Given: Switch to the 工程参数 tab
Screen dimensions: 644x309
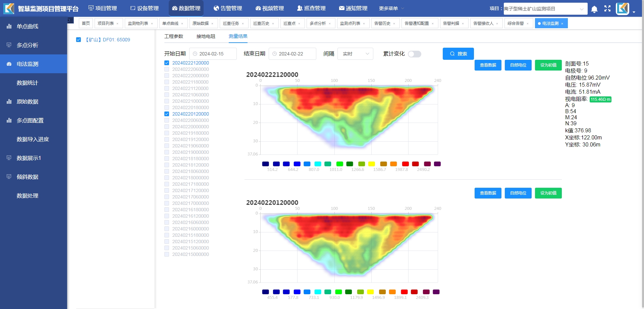Looking at the screenshot, I should coord(174,36).
